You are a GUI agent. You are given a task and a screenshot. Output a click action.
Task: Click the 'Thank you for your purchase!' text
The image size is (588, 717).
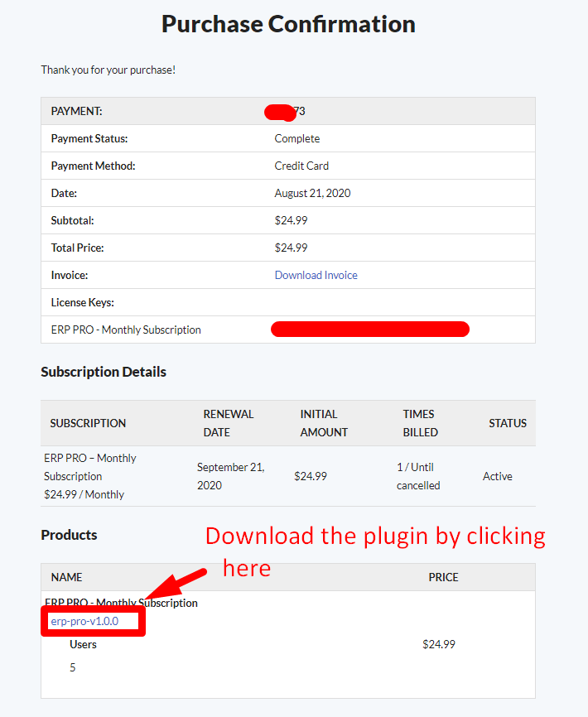pos(108,70)
